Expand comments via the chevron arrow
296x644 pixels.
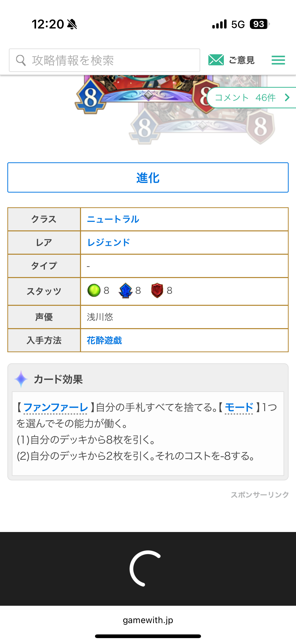tap(287, 98)
